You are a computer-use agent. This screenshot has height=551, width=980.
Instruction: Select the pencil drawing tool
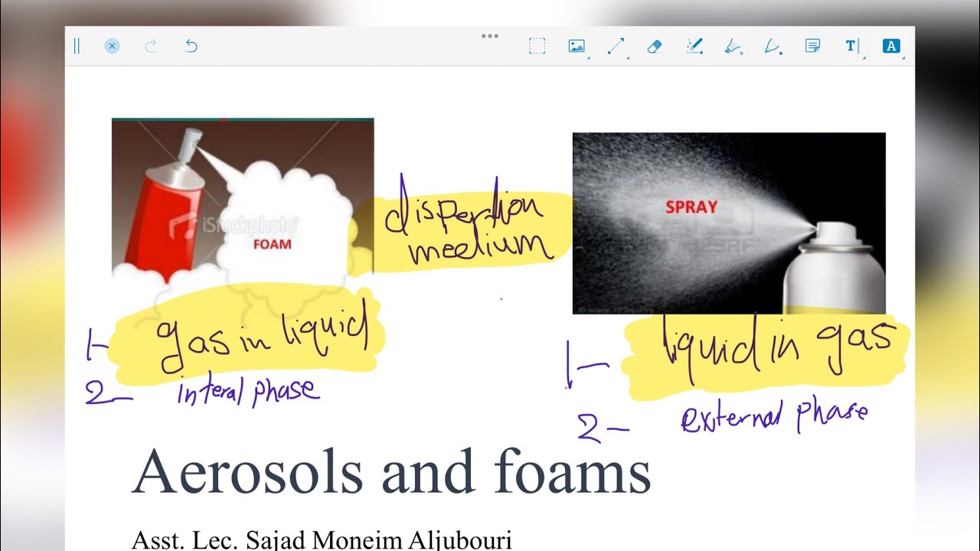point(773,47)
